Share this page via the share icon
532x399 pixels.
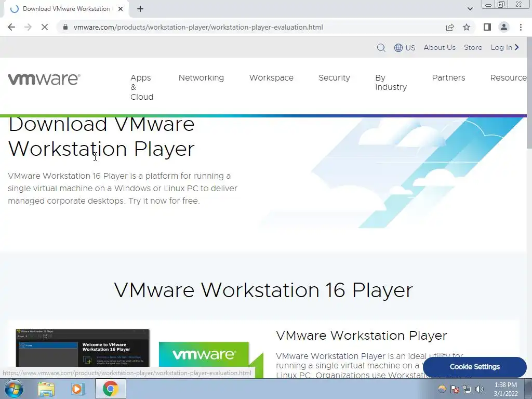[450, 27]
